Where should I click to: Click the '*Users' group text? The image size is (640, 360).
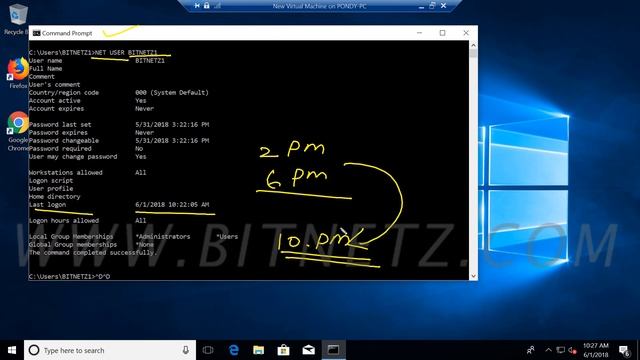pyautogui.click(x=227, y=236)
